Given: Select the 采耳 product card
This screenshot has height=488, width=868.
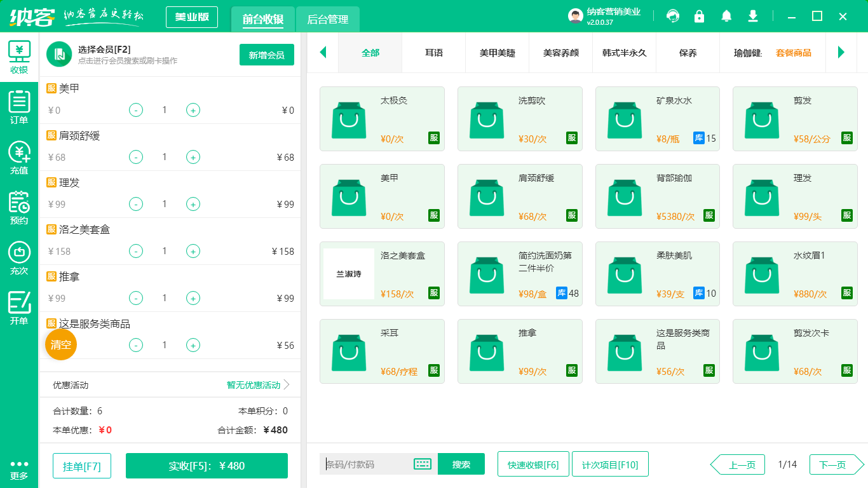Looking at the screenshot, I should (x=382, y=351).
